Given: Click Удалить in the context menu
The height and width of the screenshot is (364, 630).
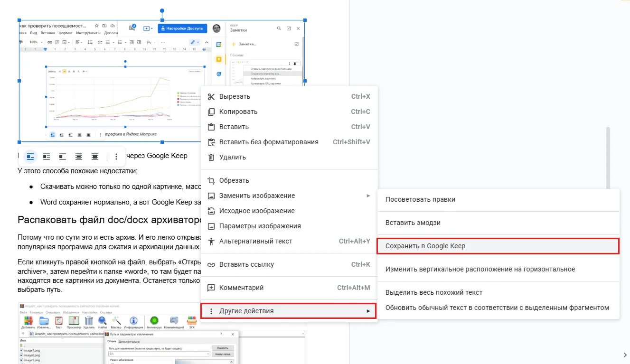Looking at the screenshot, I should tap(289, 157).
